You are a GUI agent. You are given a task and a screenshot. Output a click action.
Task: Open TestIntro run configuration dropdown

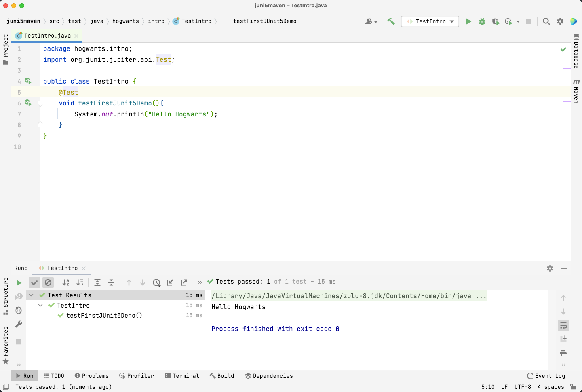tap(430, 21)
